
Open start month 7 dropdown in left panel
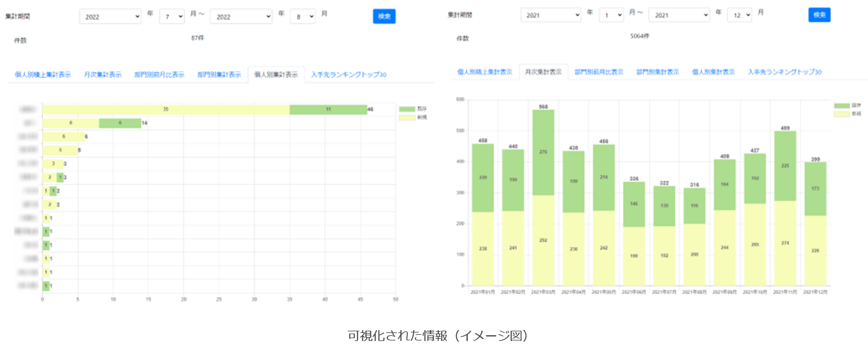[x=172, y=17]
